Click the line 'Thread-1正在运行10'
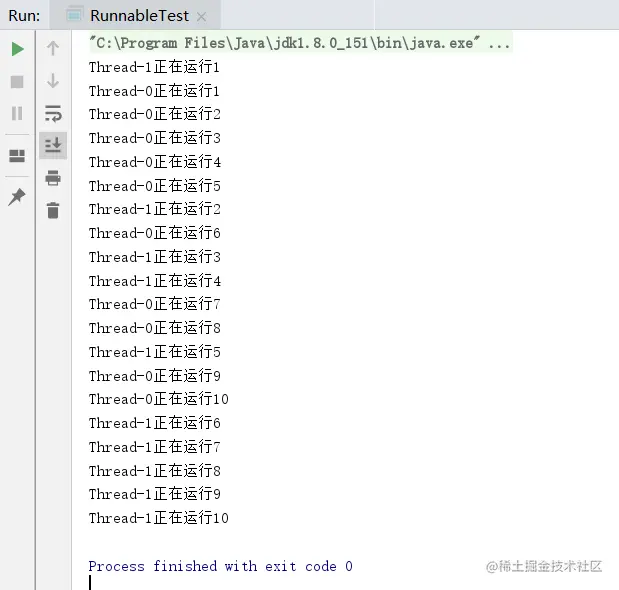619x590 pixels. tap(158, 518)
